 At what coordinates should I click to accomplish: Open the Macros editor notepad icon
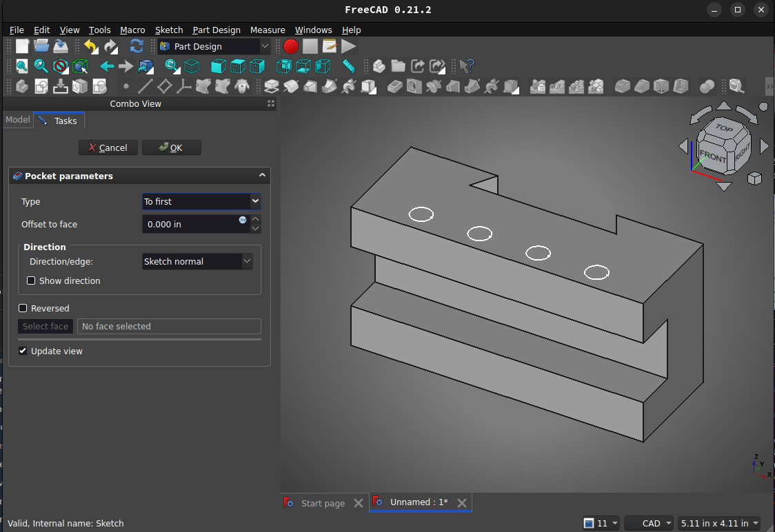(x=330, y=46)
